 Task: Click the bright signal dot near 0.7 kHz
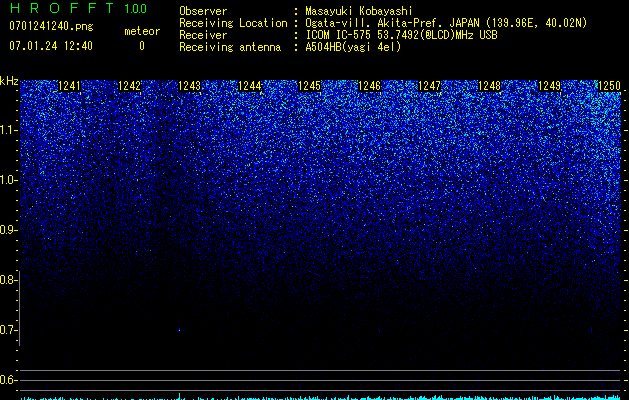point(179,330)
